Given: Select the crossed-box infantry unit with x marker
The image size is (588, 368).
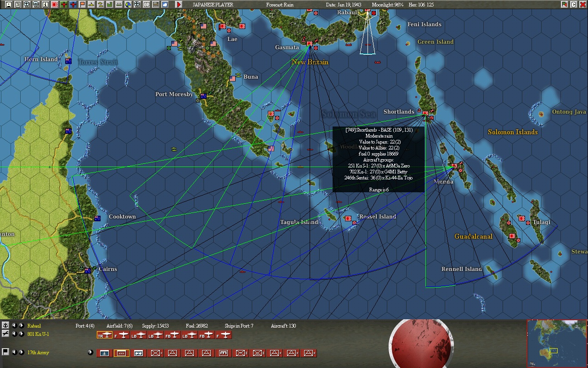Looking at the screenshot, I should (155, 353).
